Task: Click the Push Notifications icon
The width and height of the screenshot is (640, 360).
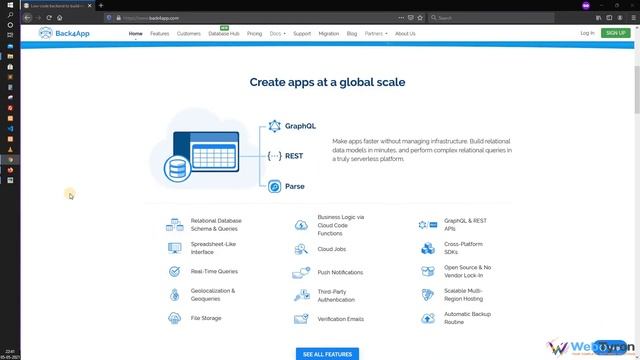Action: pos(301,272)
